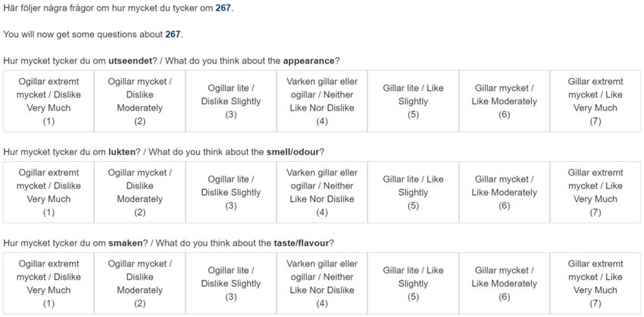644x317 pixels.
Task: Select Like Very Much (7) for taste/flavour
Action: 596,283
